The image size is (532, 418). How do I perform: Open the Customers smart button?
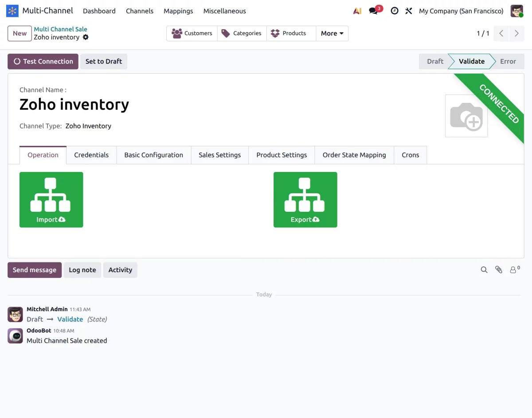point(192,33)
